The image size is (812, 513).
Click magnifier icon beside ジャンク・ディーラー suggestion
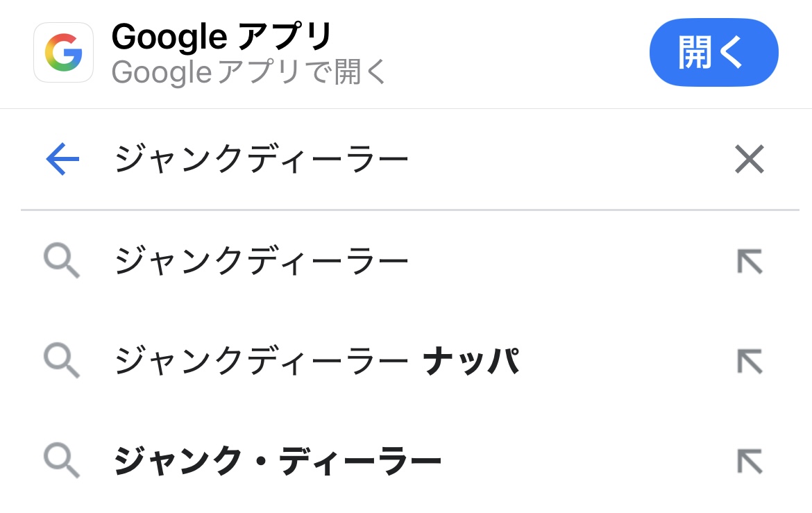point(62,460)
